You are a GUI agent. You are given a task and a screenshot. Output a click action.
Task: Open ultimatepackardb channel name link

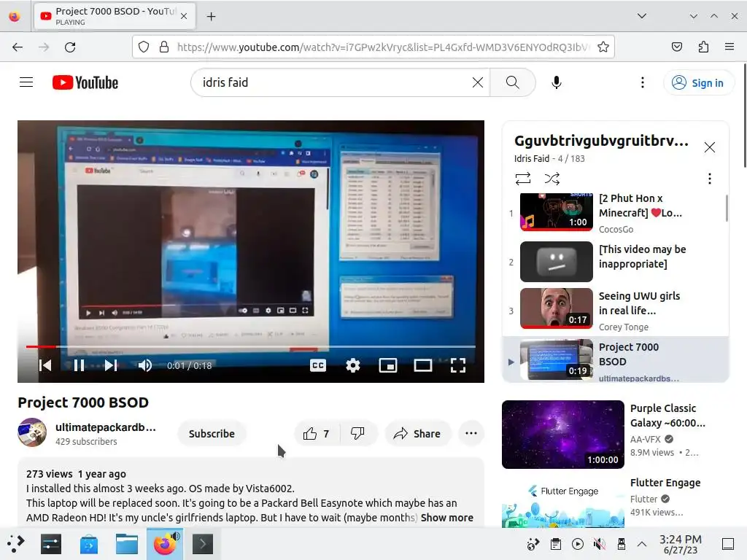point(106,427)
